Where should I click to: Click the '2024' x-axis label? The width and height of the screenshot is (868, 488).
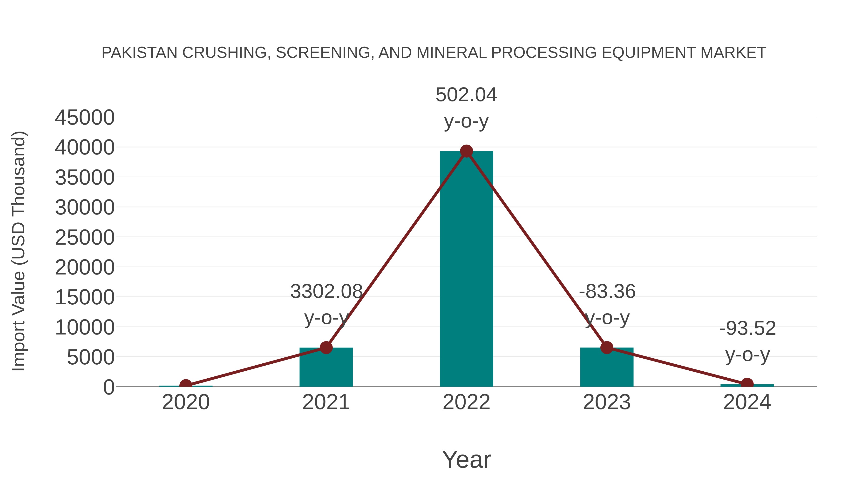tap(747, 402)
